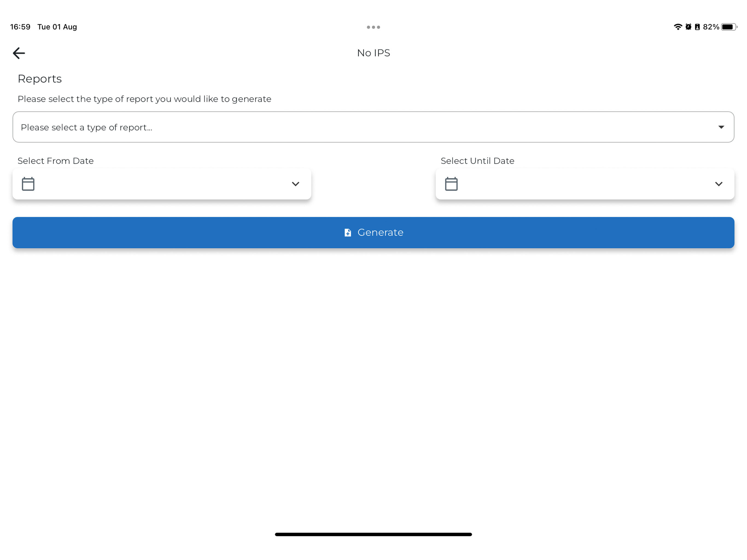Click the 'Reports' heading

pyautogui.click(x=40, y=79)
